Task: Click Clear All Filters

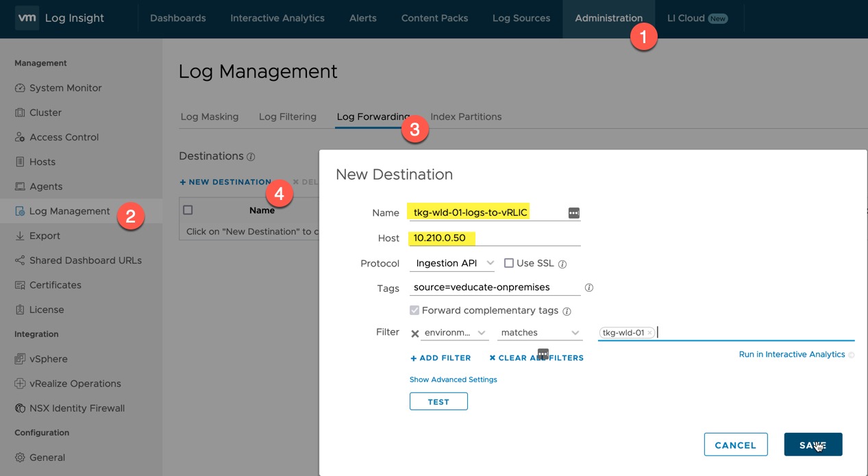Action: 536,358
